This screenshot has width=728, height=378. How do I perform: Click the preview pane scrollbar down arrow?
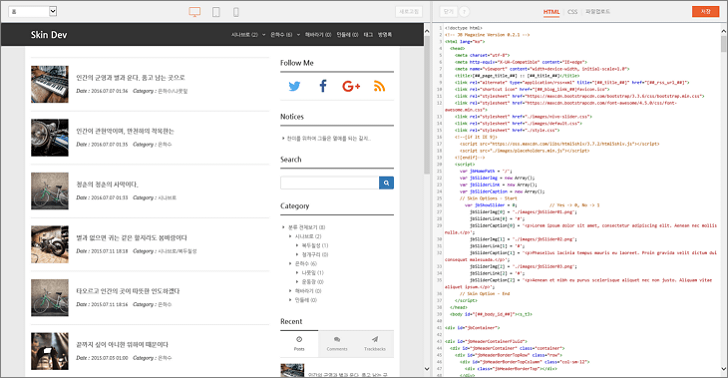click(x=427, y=369)
